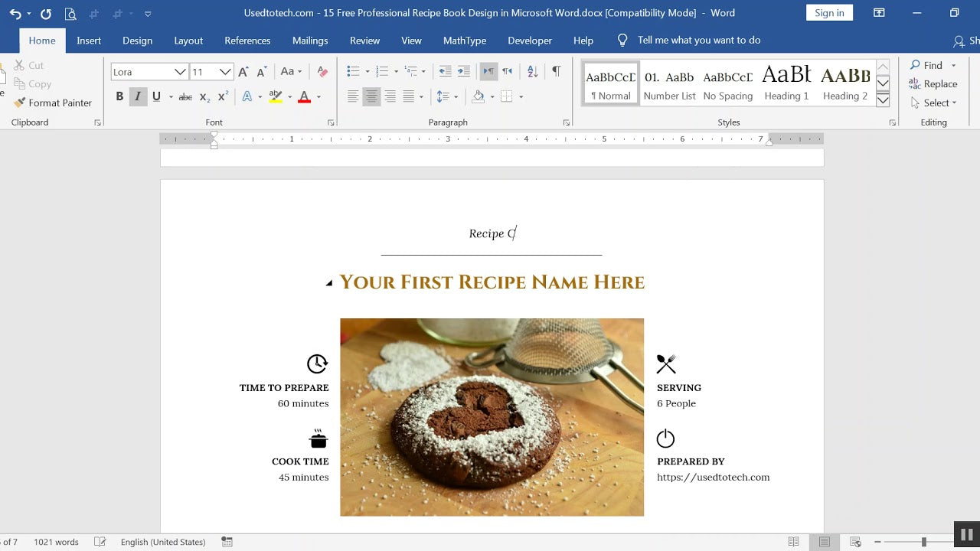Collapse the recipe name heading triangle

[329, 283]
